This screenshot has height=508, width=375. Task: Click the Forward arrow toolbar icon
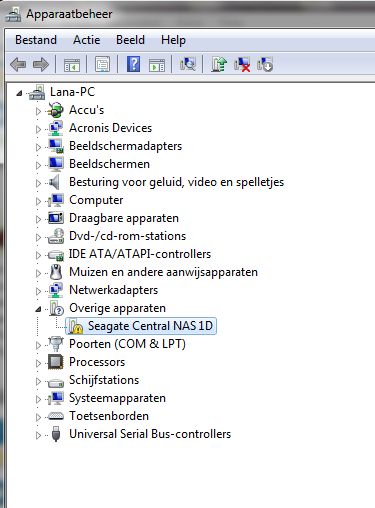point(41,64)
